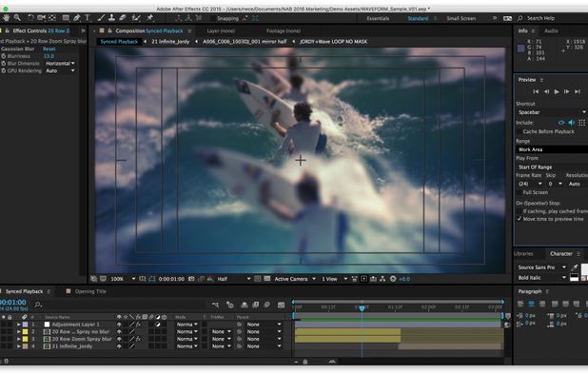Click the JORDY+Wave LOOP NO MASK breadcrumb
588x375 pixels.
click(333, 42)
